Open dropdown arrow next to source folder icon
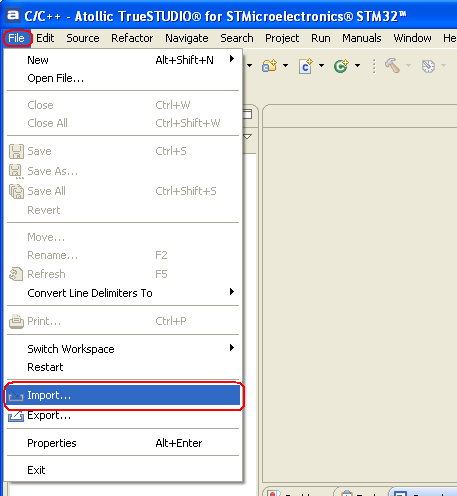The image size is (457, 496). 285,66
